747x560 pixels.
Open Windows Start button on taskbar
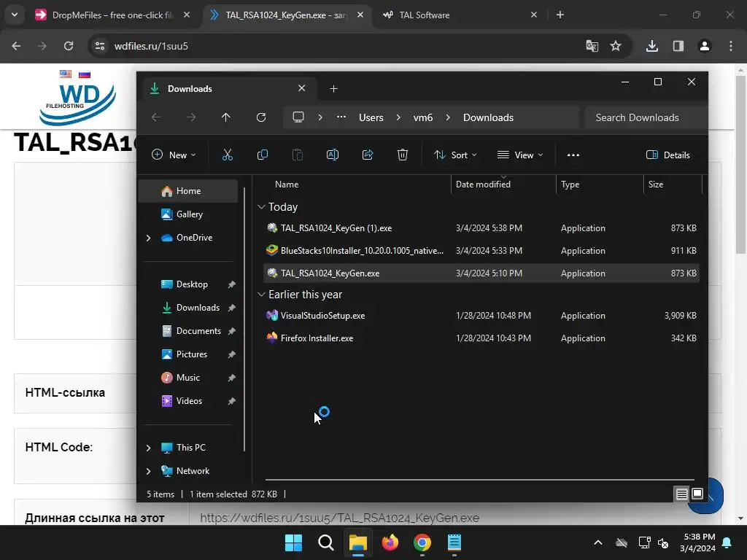coord(293,542)
